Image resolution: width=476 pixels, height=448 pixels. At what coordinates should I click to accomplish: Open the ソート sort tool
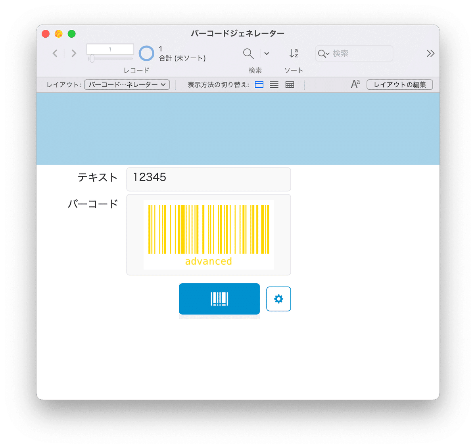pos(294,53)
